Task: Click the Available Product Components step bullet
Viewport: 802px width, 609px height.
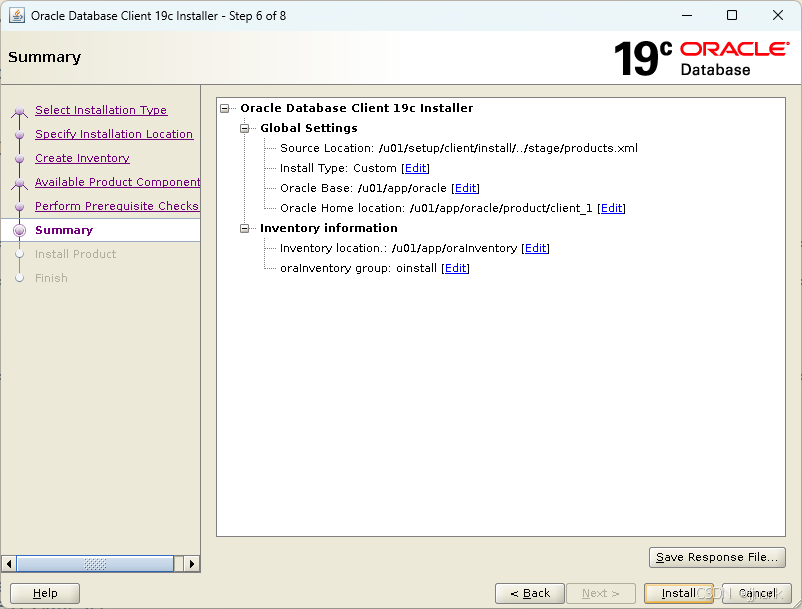Action: [x=19, y=183]
